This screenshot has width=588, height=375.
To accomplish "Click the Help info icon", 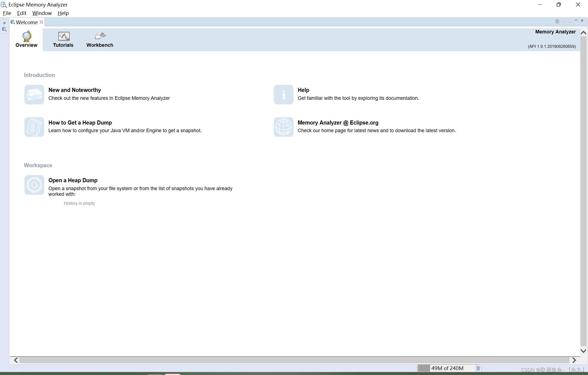I will click(284, 95).
